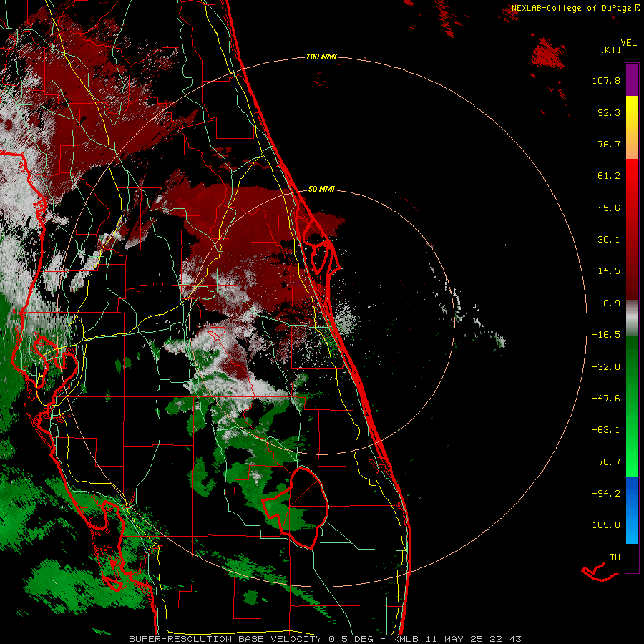Click the -94.2 velocity scale value

pyautogui.click(x=606, y=494)
